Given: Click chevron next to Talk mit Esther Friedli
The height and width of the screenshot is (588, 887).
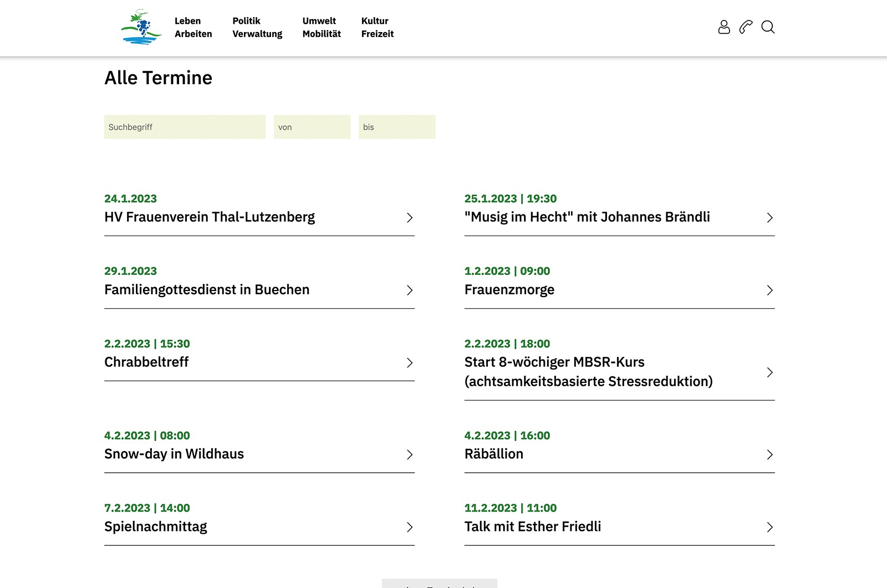Looking at the screenshot, I should point(769,528).
